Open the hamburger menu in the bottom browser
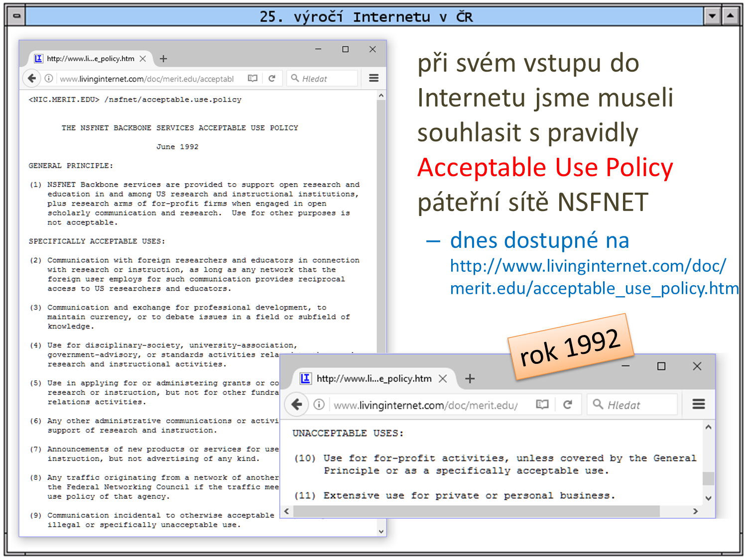The height and width of the screenshot is (560, 747). click(698, 404)
